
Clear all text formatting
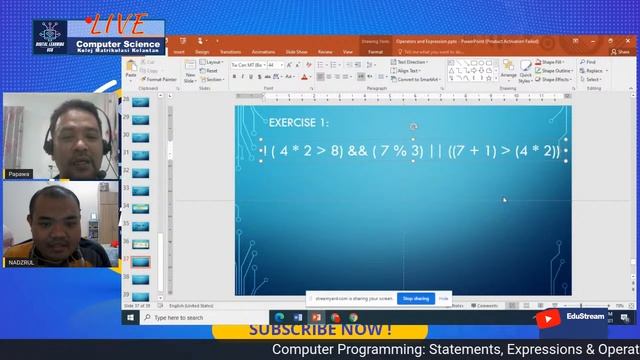pyautogui.click(x=309, y=65)
